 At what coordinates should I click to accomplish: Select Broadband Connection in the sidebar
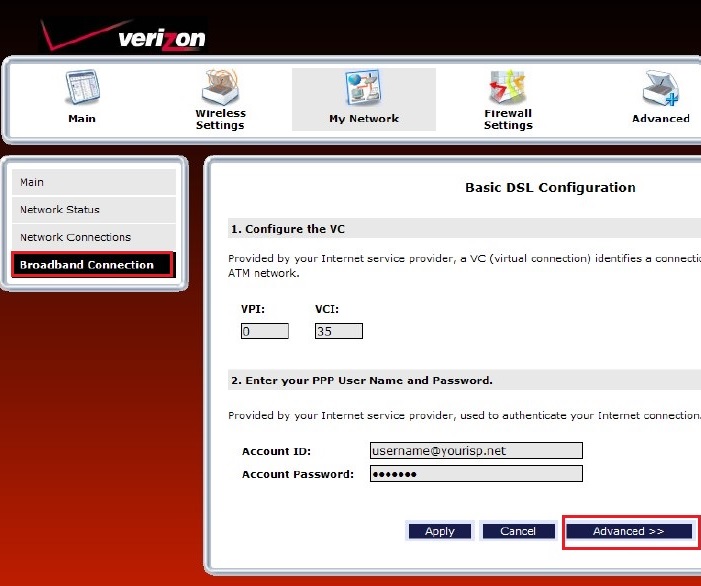tap(93, 265)
